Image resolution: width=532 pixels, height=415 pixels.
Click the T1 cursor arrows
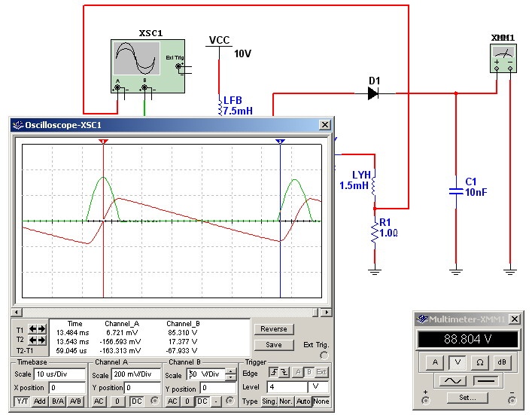[36, 329]
